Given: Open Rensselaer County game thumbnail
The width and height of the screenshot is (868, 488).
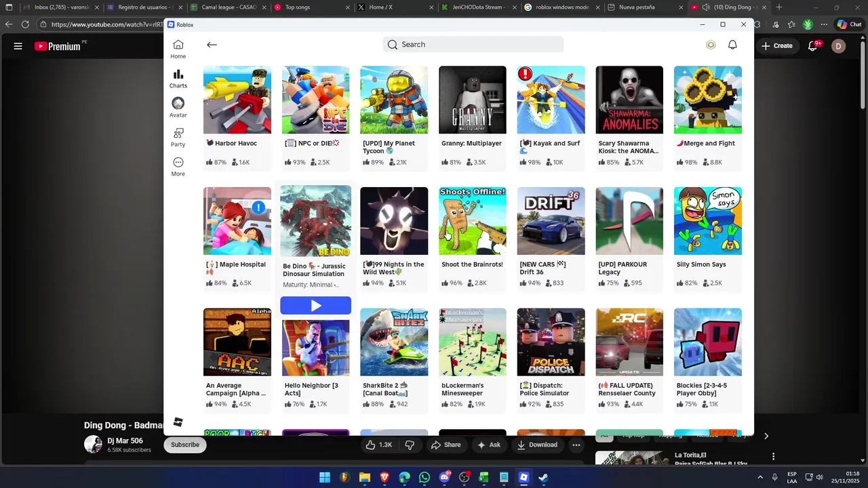Looking at the screenshot, I should 629,342.
